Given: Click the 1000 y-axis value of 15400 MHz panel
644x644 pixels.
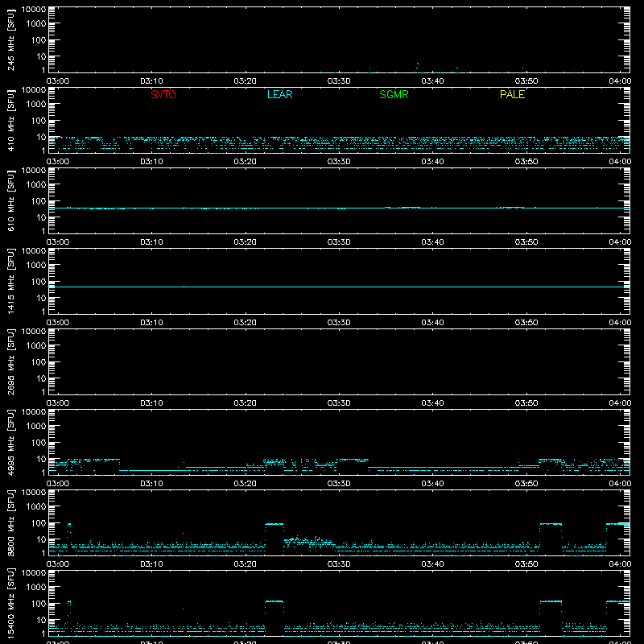Looking at the screenshot, I should (x=36, y=588).
